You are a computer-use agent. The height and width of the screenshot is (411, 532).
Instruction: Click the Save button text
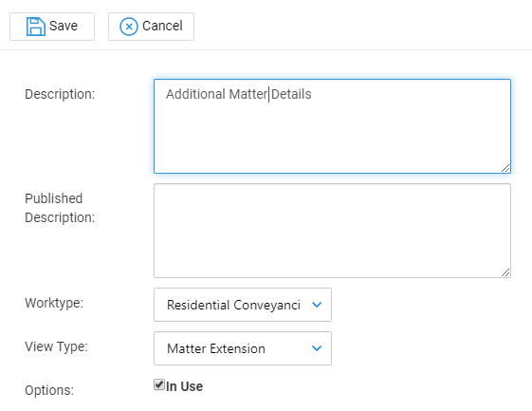64,26
